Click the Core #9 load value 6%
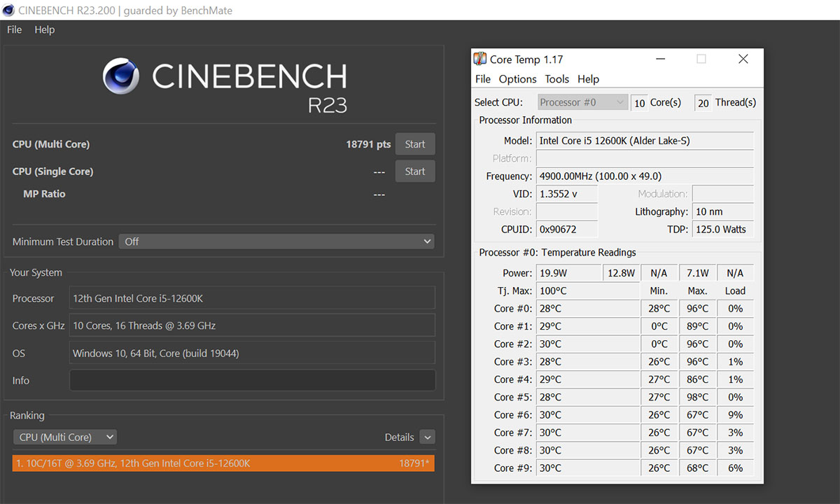840x504 pixels. coord(735,468)
